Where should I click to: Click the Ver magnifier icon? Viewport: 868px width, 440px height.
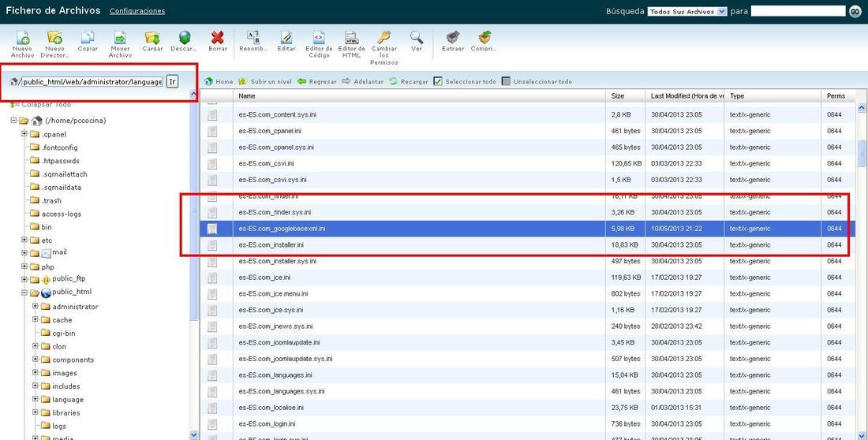pyautogui.click(x=417, y=38)
